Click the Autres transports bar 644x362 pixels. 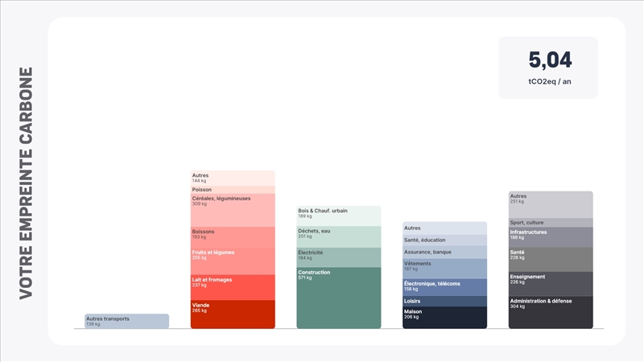(x=127, y=321)
